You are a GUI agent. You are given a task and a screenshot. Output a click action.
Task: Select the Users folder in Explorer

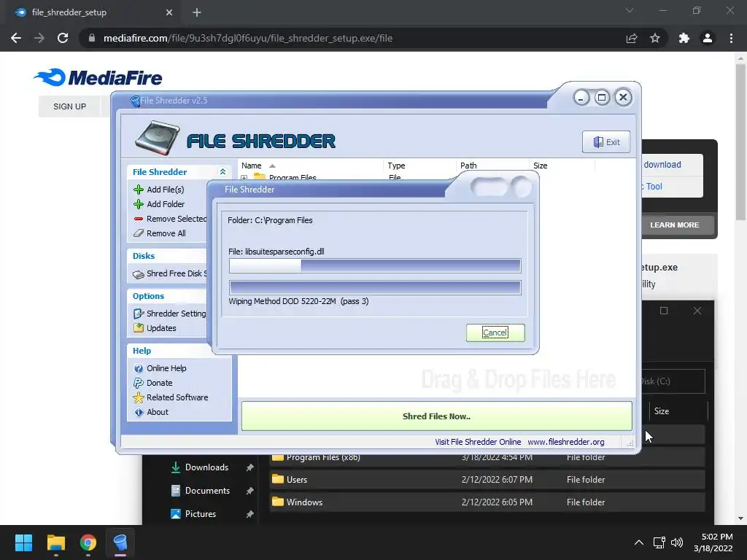(x=487, y=480)
